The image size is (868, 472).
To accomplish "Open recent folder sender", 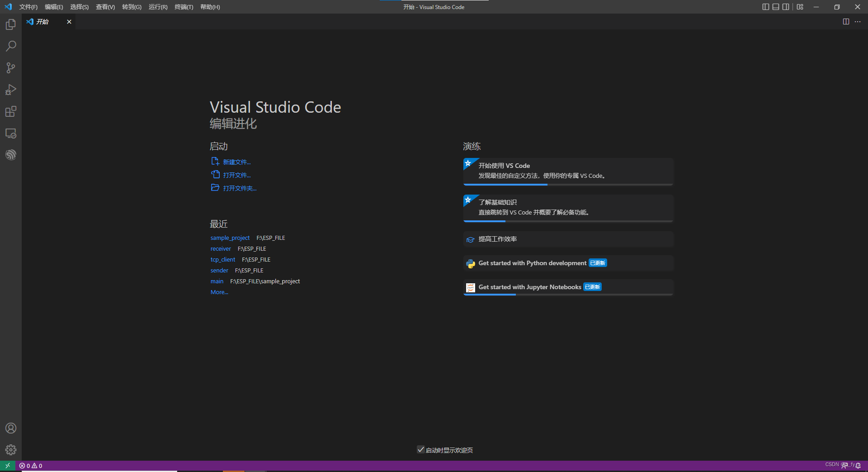I will click(219, 270).
